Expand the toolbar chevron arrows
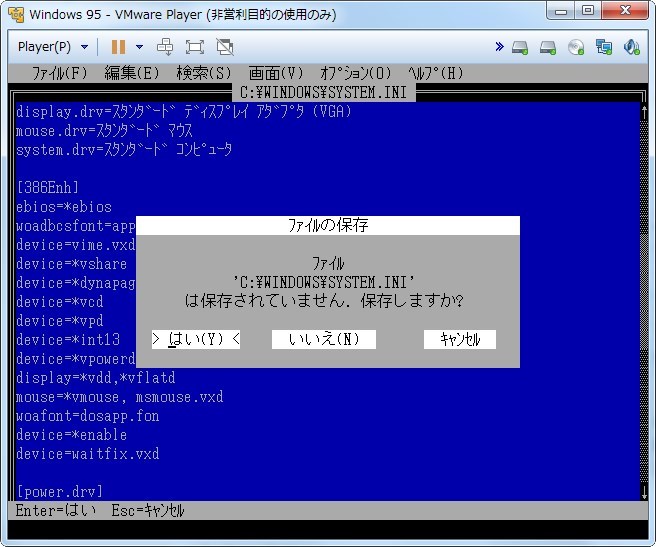Image resolution: width=656 pixels, height=547 pixels. (x=499, y=46)
